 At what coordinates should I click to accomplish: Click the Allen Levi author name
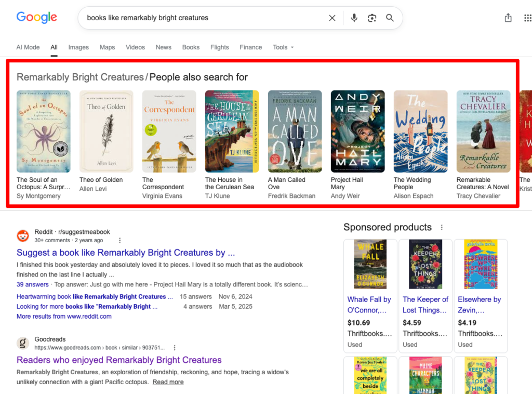tap(93, 189)
